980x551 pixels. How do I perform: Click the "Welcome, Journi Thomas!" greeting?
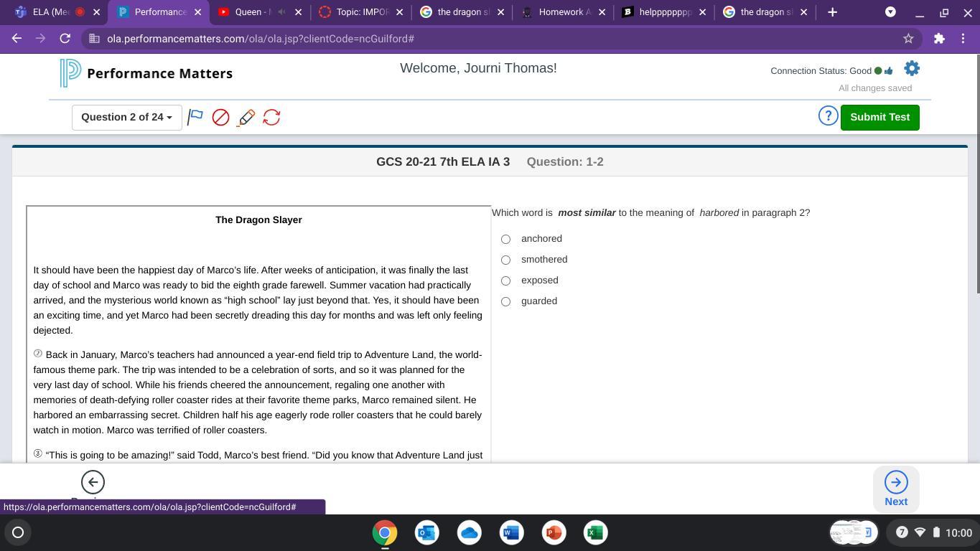(x=478, y=68)
